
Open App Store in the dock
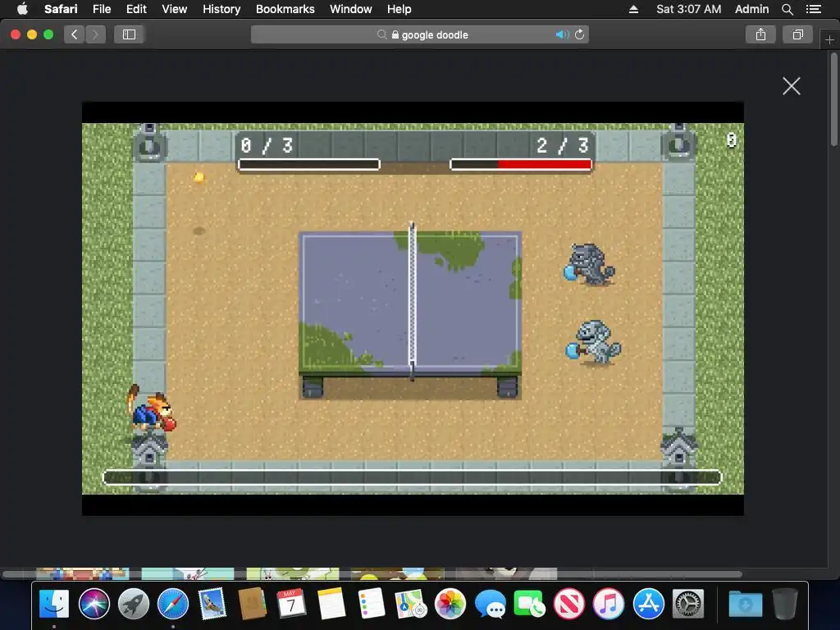(648, 604)
